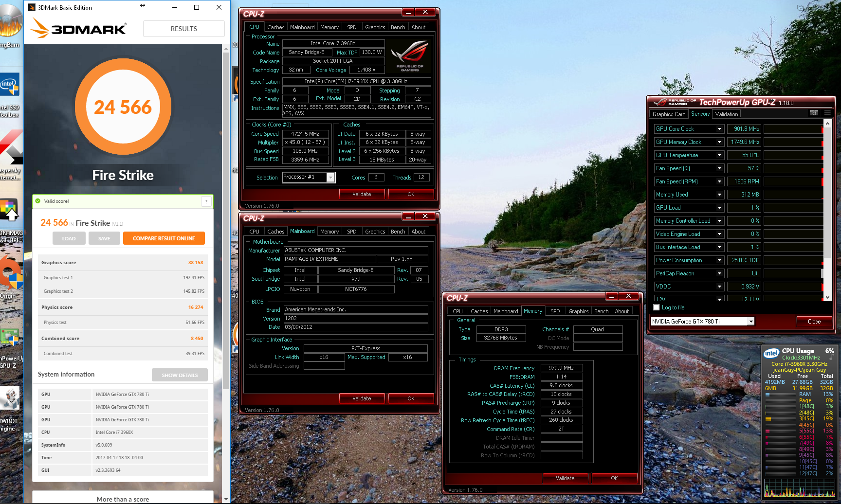The width and height of the screenshot is (841, 504).
Task: Click the CPU usage history graph in gadget
Action: pyautogui.click(x=799, y=488)
